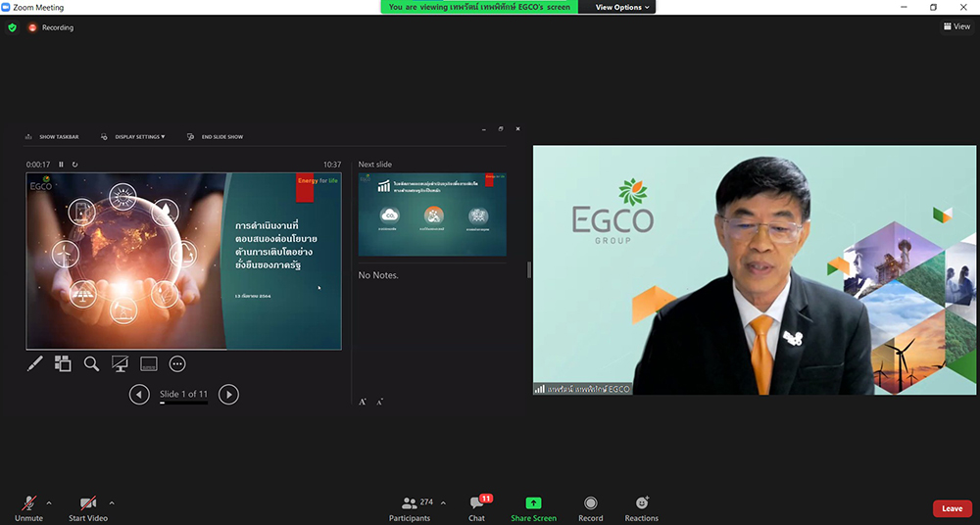The height and width of the screenshot is (525, 980).
Task: Toggle subtitles icon in presenter view
Action: point(149,363)
